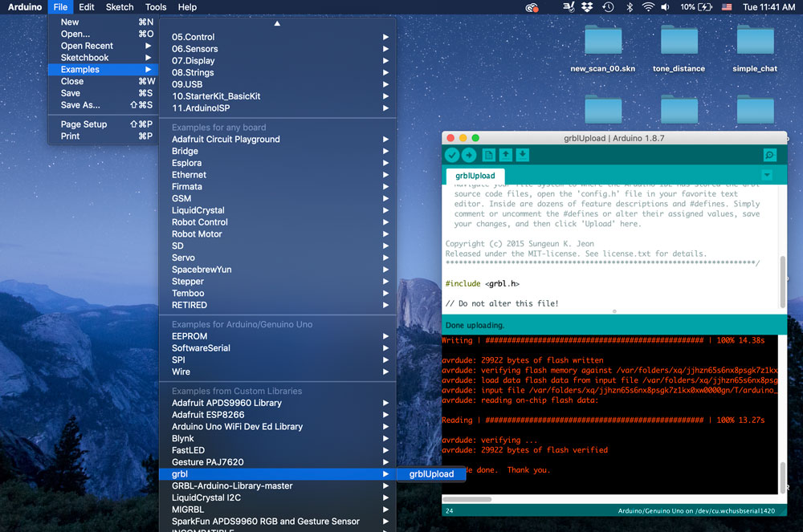Expand EEPROM examples submenu
This screenshot has width=803, height=532.
[278, 336]
